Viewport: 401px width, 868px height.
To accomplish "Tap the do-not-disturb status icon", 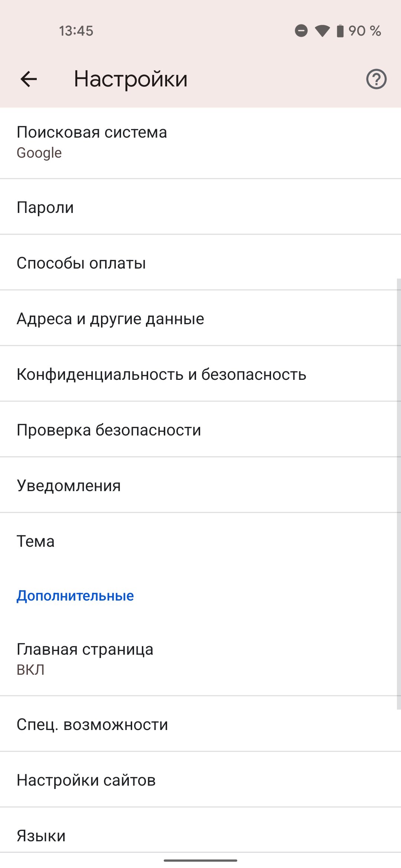I will 301,31.
